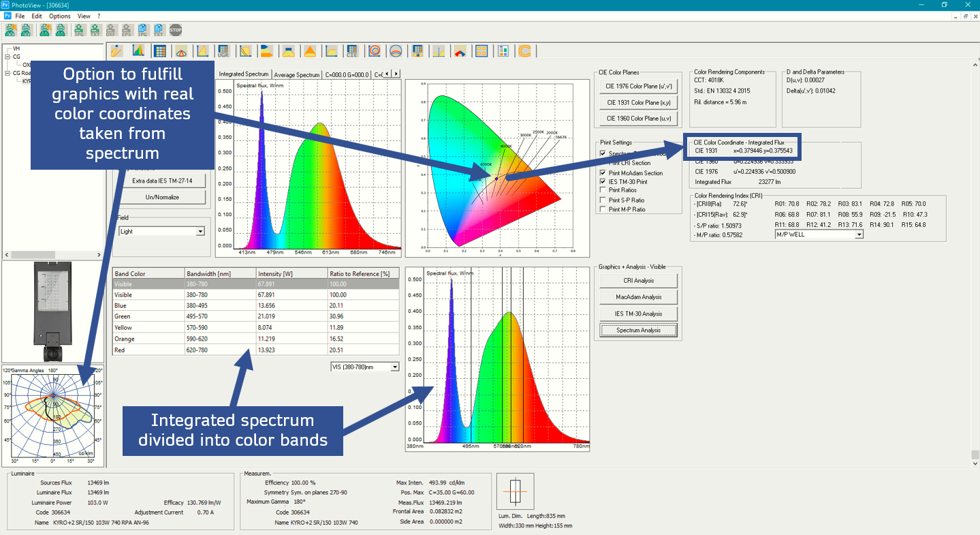980x535 pixels.
Task: Disable IES TM-30 Print checkbox
Action: 603,182
